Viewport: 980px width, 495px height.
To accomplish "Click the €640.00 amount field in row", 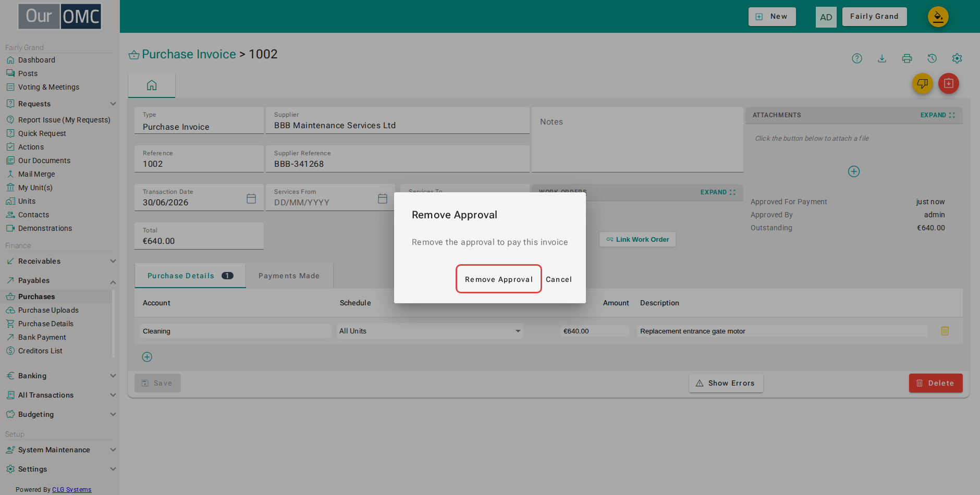I will (x=594, y=331).
